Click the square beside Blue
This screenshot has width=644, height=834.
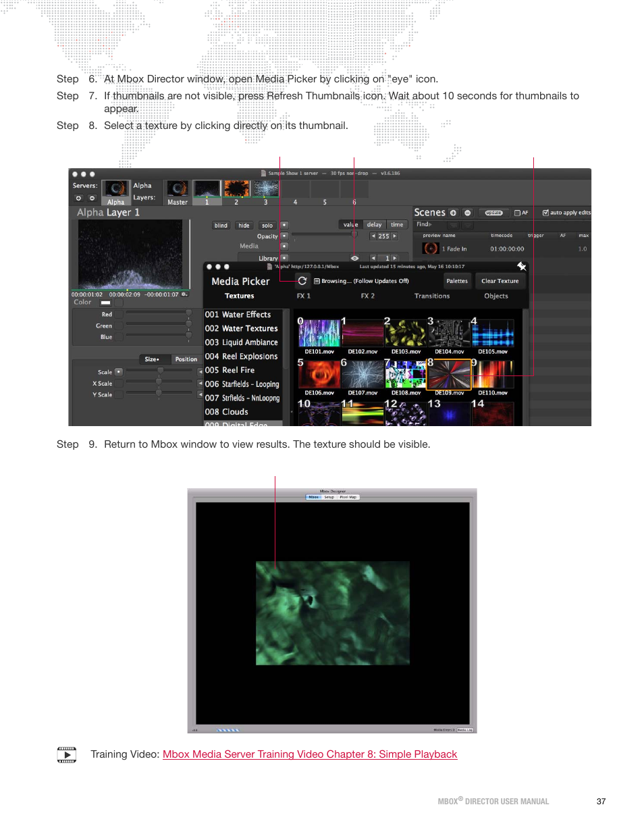pyautogui.click(x=119, y=336)
